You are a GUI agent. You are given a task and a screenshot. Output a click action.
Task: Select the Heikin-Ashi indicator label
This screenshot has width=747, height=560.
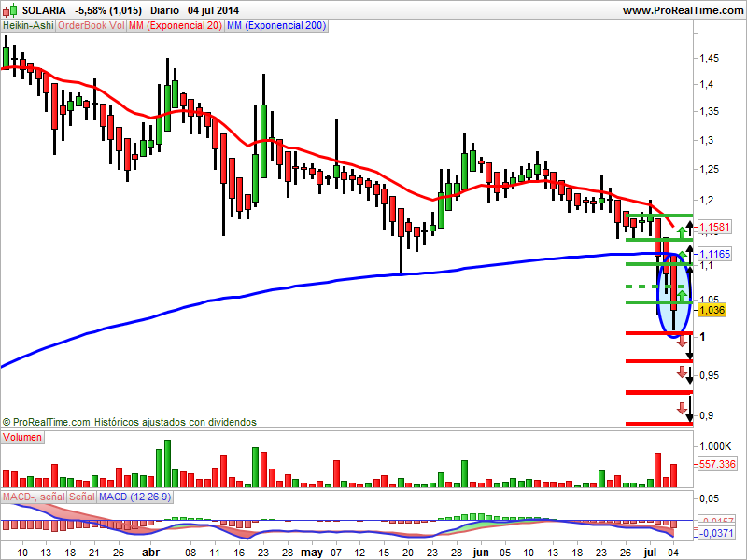tap(28, 26)
